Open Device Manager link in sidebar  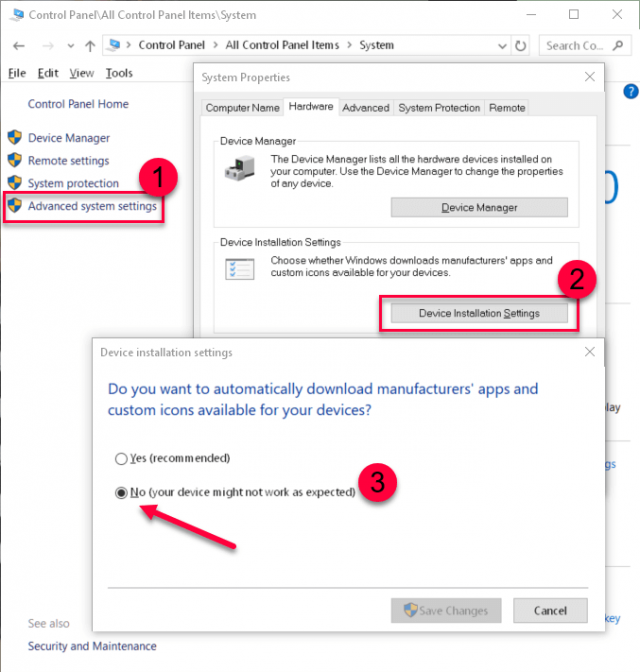pyautogui.click(x=69, y=138)
